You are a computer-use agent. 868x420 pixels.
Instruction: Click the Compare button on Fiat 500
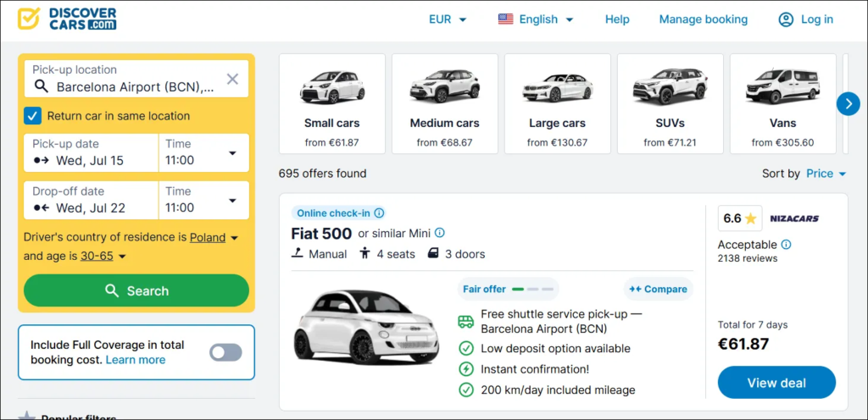click(x=658, y=289)
